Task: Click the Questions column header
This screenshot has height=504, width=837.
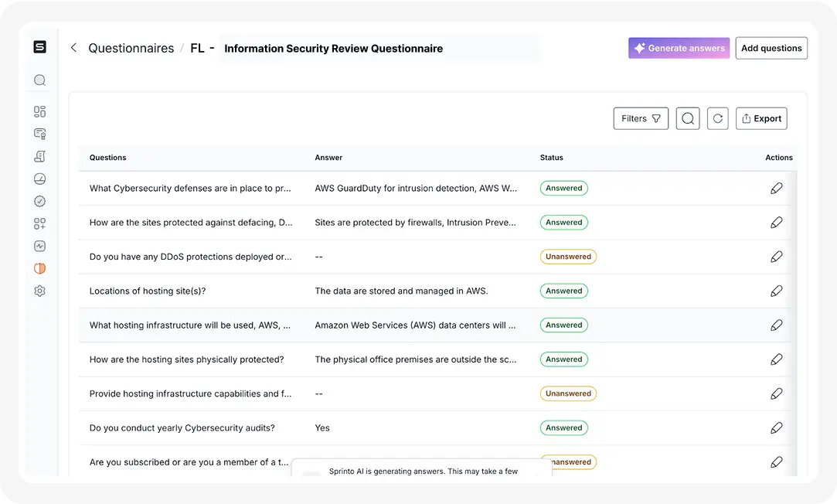Action: pyautogui.click(x=107, y=158)
